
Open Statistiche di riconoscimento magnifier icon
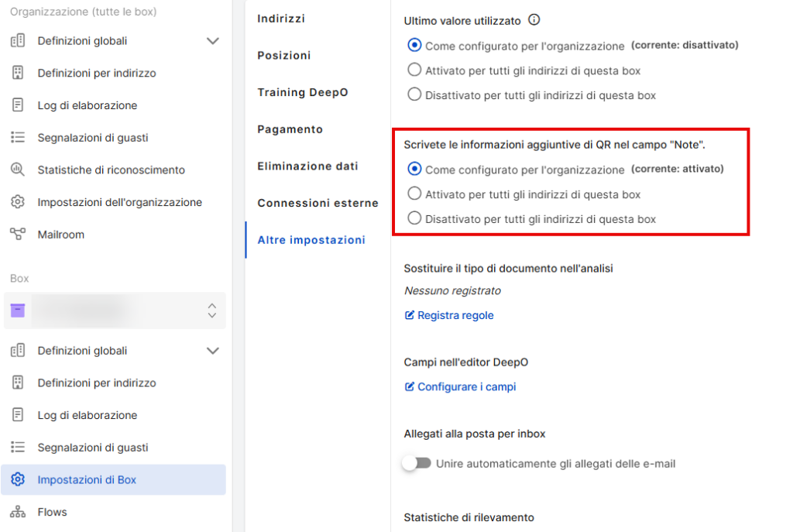pyautogui.click(x=18, y=170)
